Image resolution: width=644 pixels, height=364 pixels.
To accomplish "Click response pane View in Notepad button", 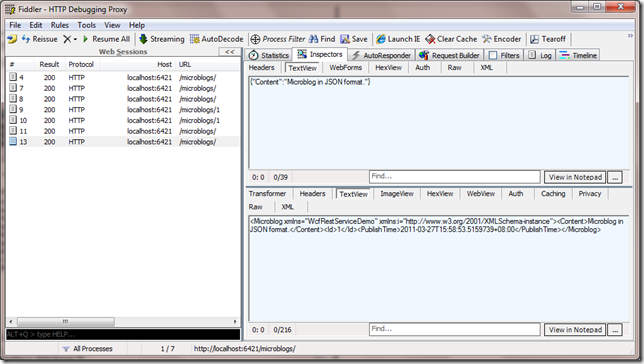I will 575,329.
